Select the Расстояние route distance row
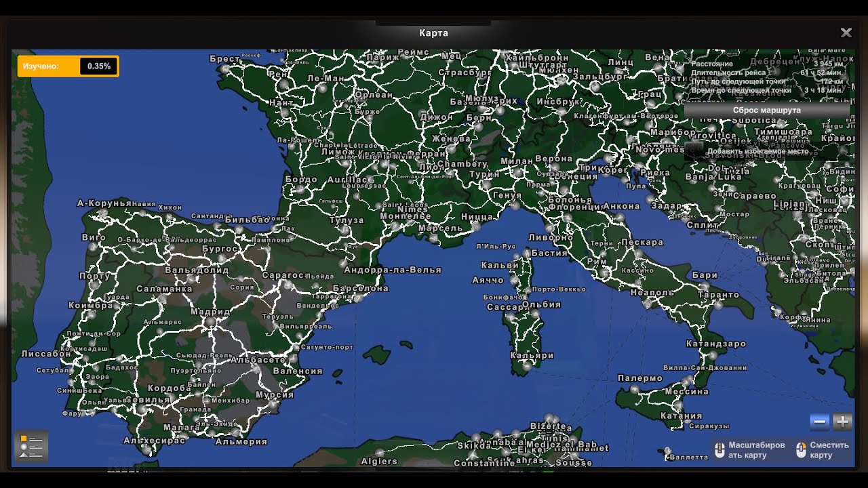 (767, 64)
